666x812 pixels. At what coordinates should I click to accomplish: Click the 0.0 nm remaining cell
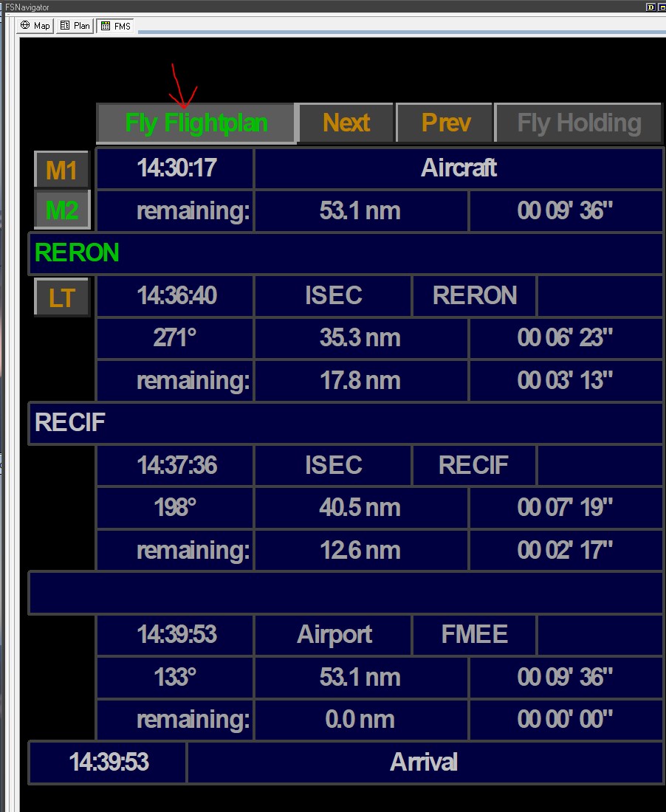coord(361,720)
